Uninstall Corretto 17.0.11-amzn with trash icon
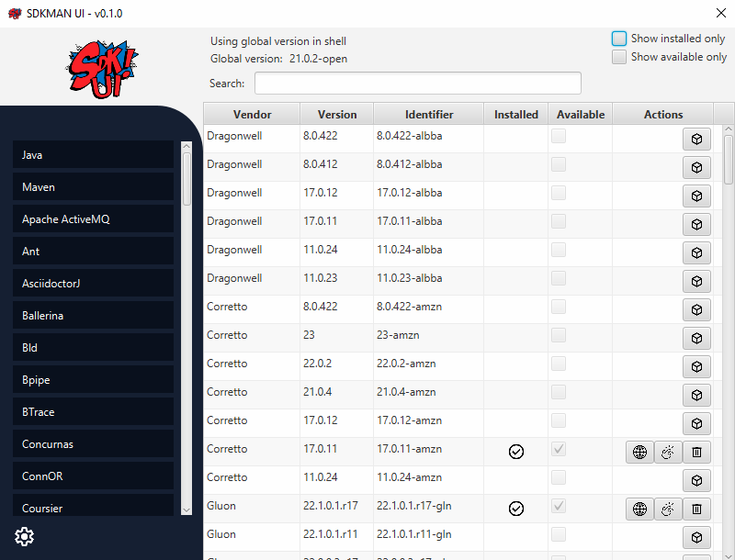 coord(696,452)
